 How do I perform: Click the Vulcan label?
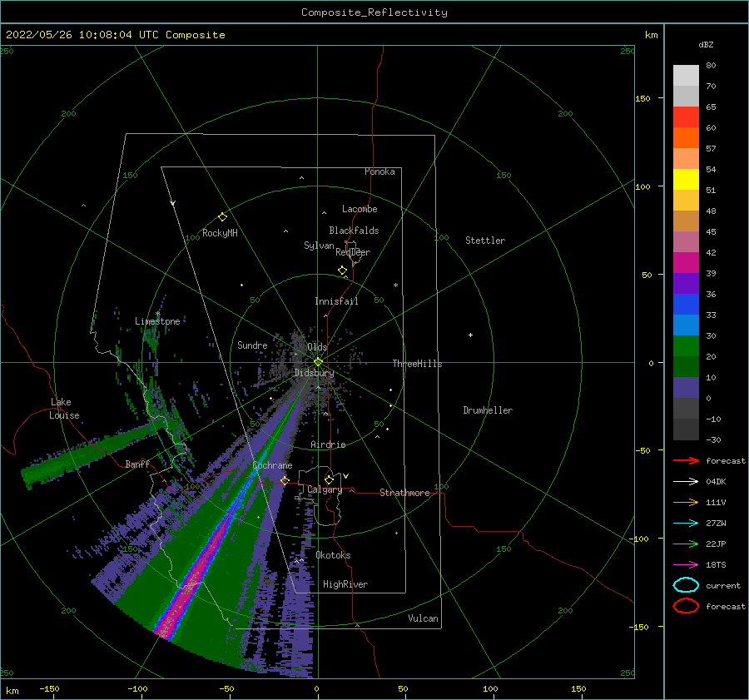pos(424,618)
